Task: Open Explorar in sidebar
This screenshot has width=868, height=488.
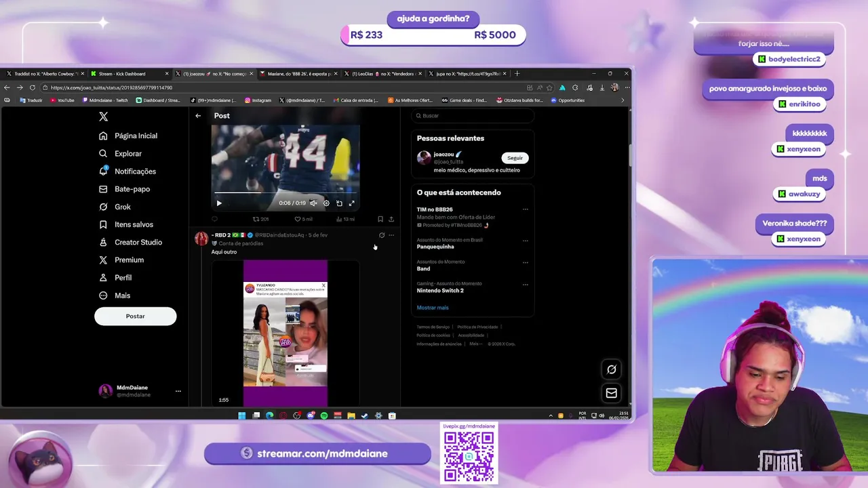Action: tap(120, 154)
